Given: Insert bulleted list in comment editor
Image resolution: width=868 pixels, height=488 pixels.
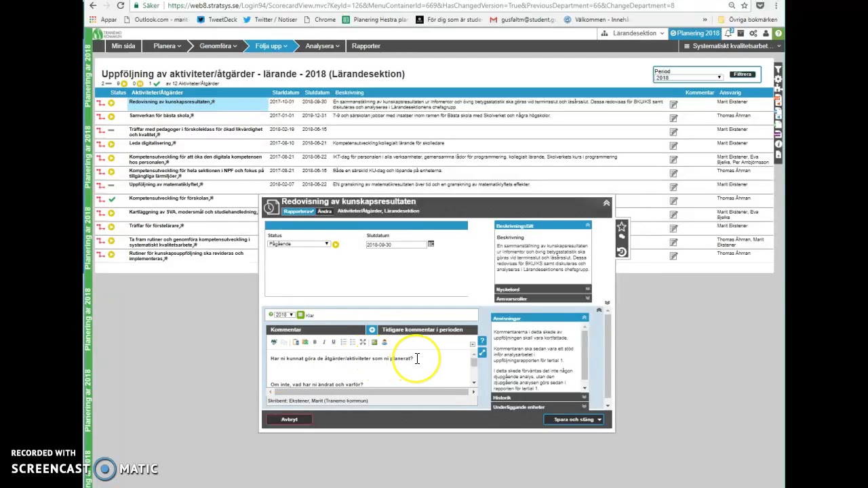Looking at the screenshot, I should tap(353, 342).
